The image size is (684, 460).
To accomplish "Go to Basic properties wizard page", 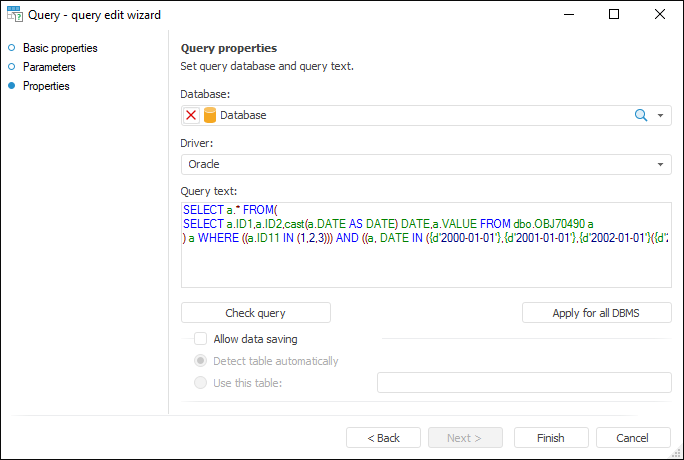I will pos(60,48).
